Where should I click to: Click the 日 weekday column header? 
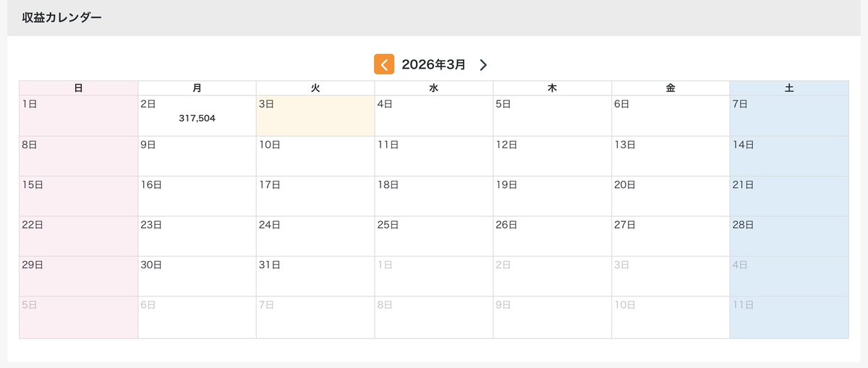(79, 88)
